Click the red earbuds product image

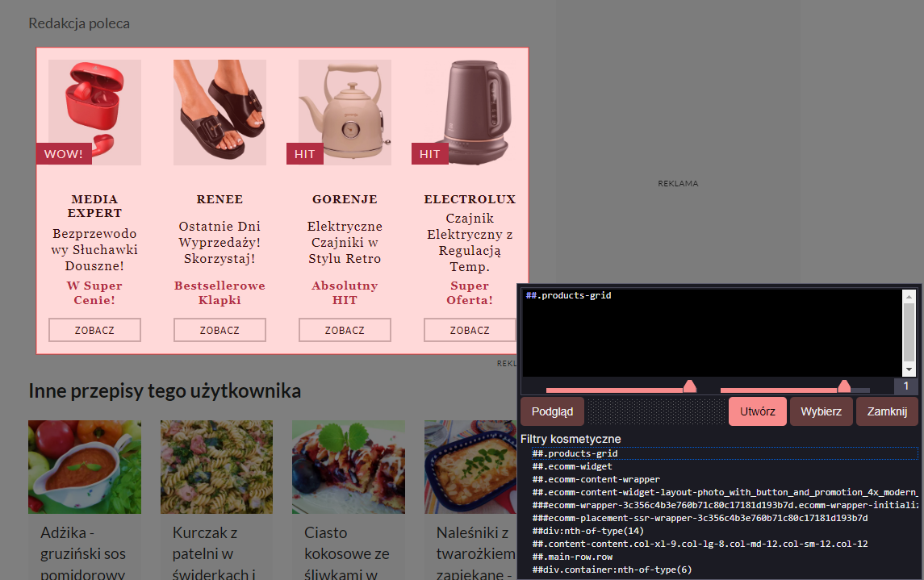coord(94,112)
